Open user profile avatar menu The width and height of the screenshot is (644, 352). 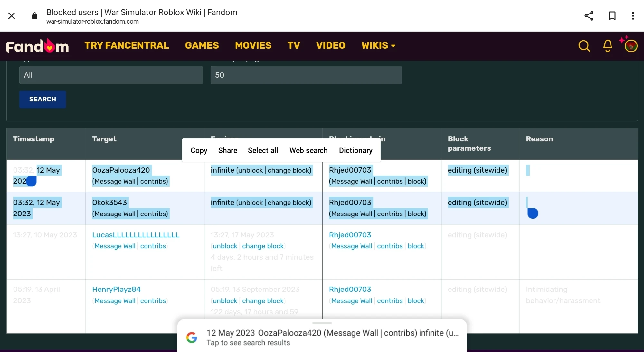630,46
